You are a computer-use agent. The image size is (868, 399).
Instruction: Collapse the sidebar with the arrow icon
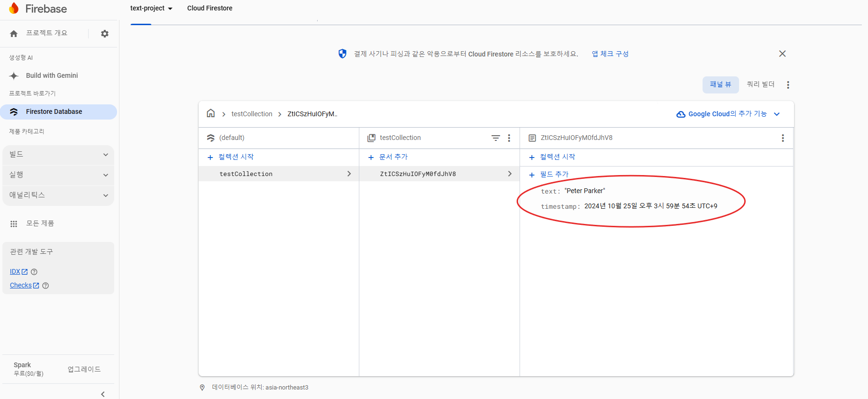pyautogui.click(x=103, y=394)
